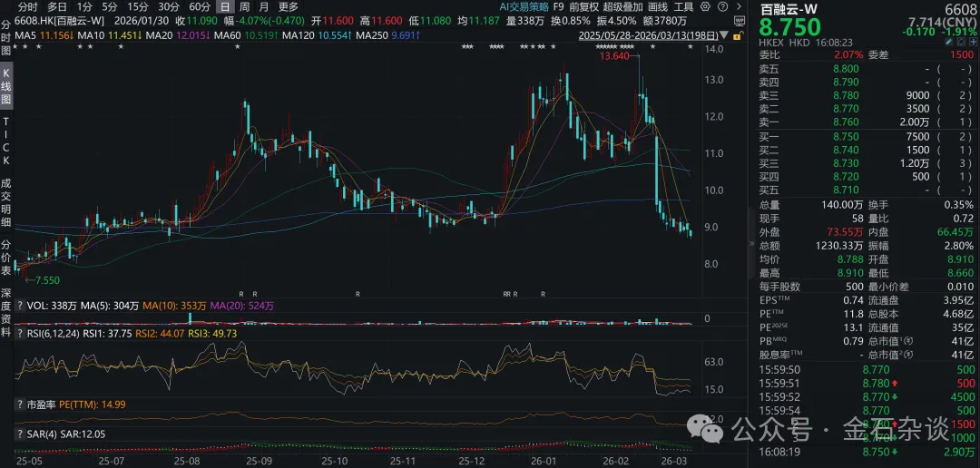Click the right chevron expand arrow

(x=739, y=7)
